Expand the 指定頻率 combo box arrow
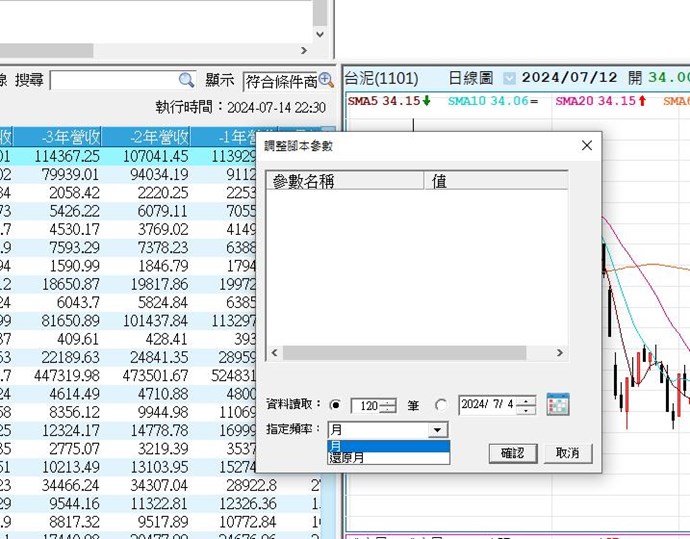The width and height of the screenshot is (690, 539). pyautogui.click(x=437, y=430)
